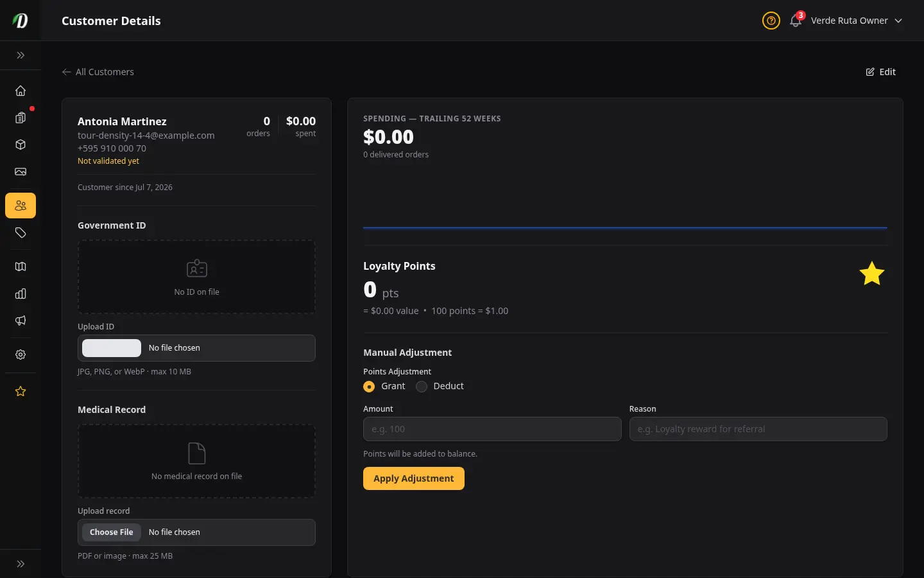Click Choose File for medical record
924x578 pixels.
112,532
